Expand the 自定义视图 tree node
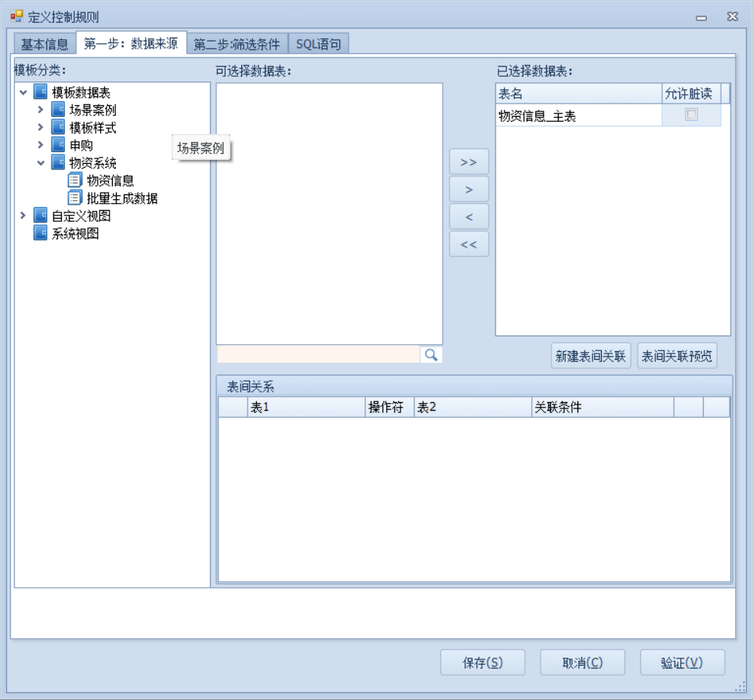The width and height of the screenshot is (753, 700). click(x=23, y=216)
